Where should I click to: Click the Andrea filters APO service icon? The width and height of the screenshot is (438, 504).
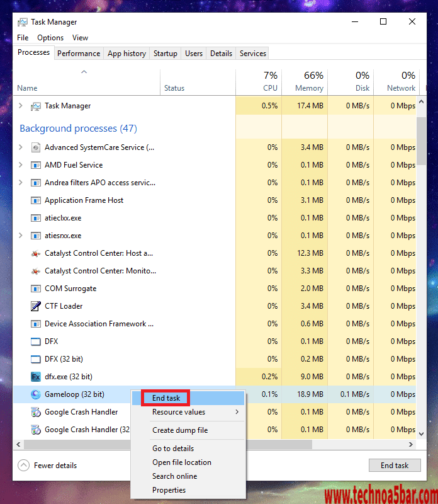36,183
